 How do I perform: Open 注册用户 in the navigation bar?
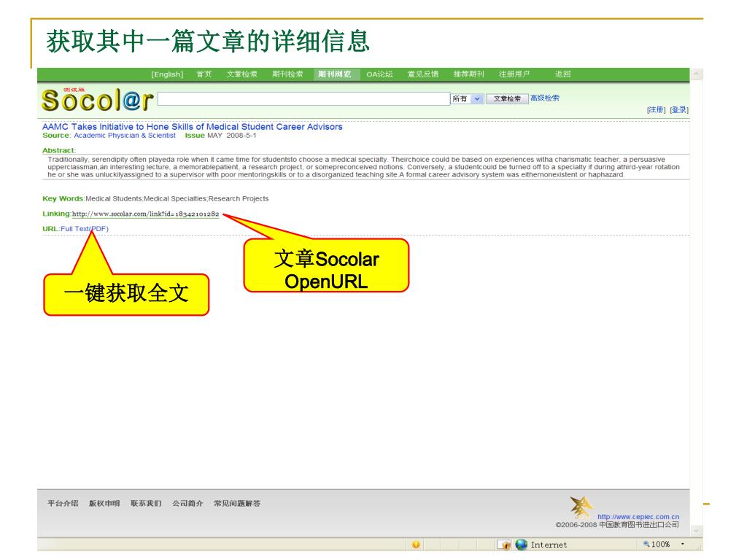pyautogui.click(x=514, y=74)
